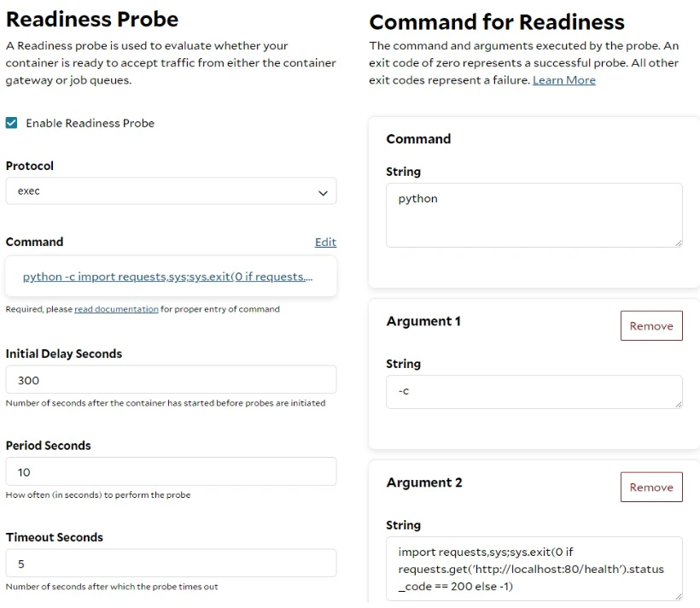Toggle the Enable Readiness Probe checkbox
Image resolution: width=700 pixels, height=608 pixels.
[11, 123]
